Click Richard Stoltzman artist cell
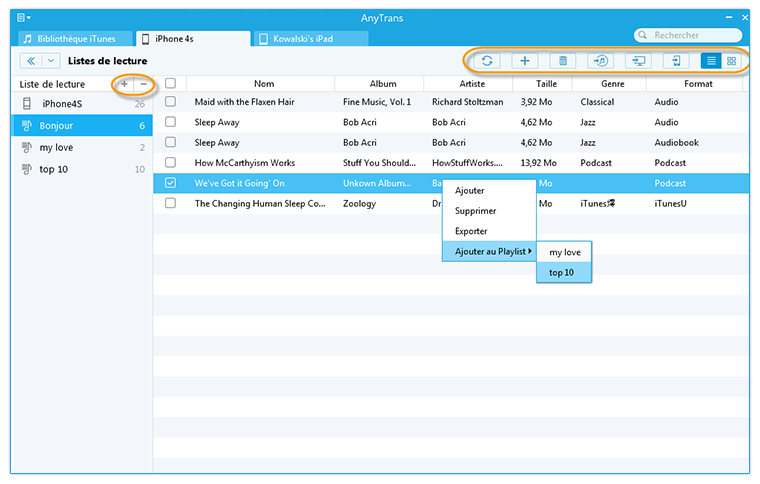Viewport: 760px width, 484px height. pos(467,102)
